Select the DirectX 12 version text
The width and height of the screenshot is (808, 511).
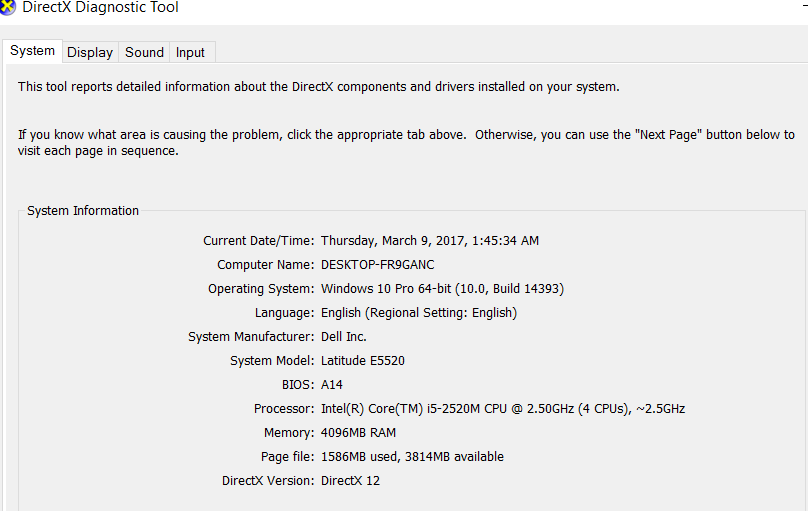350,481
